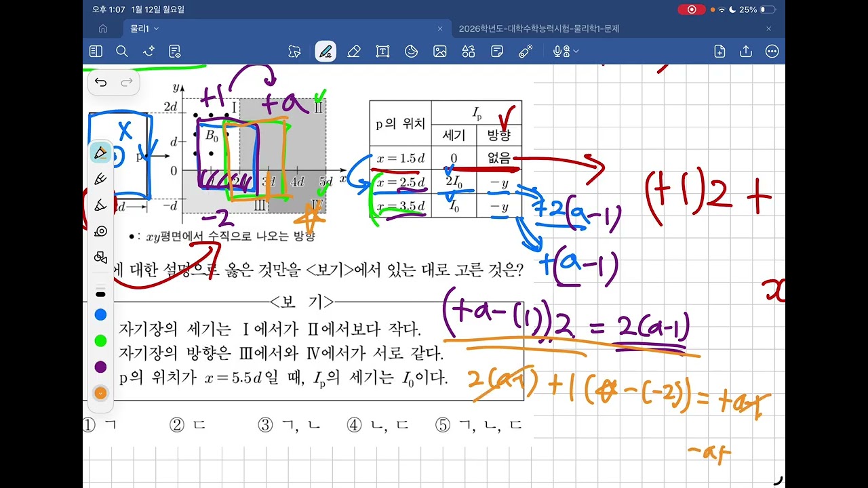Tap the table header 방향
The width and height of the screenshot is (868, 488).
tap(499, 135)
